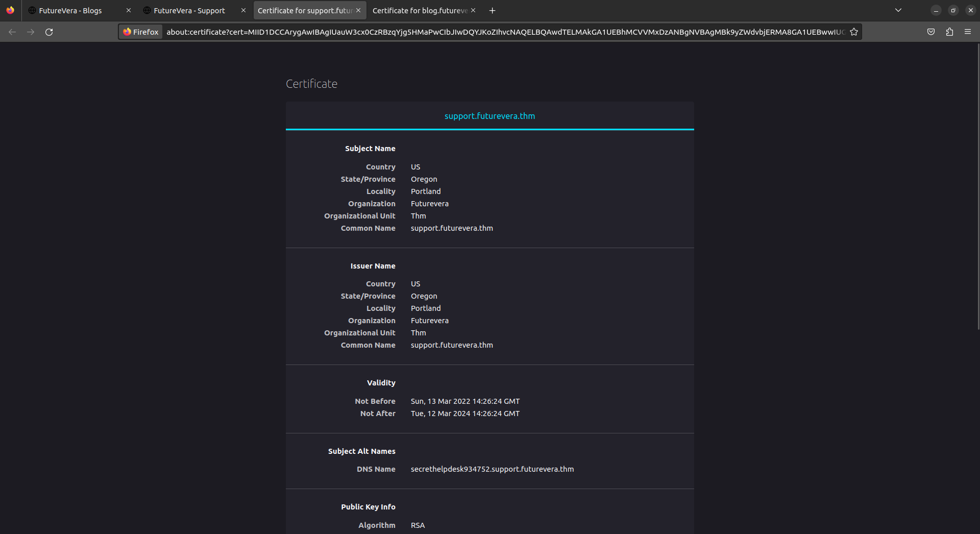This screenshot has height=534, width=980.
Task: Click the reload page icon
Action: pyautogui.click(x=49, y=32)
